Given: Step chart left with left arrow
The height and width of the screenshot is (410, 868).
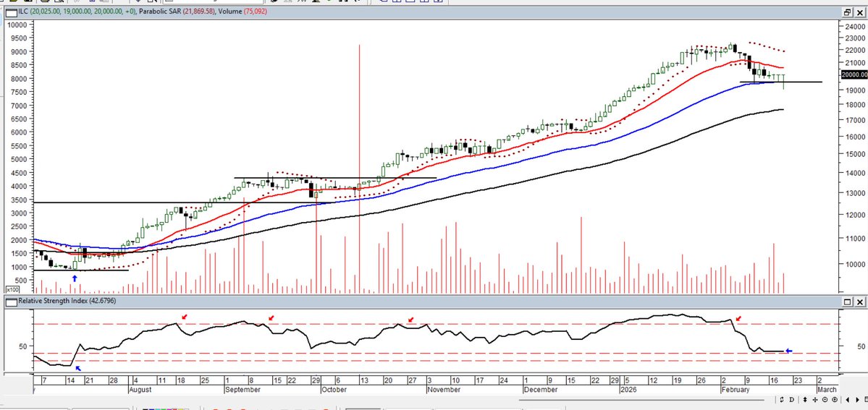Looking at the screenshot, I should pyautogui.click(x=848, y=399).
